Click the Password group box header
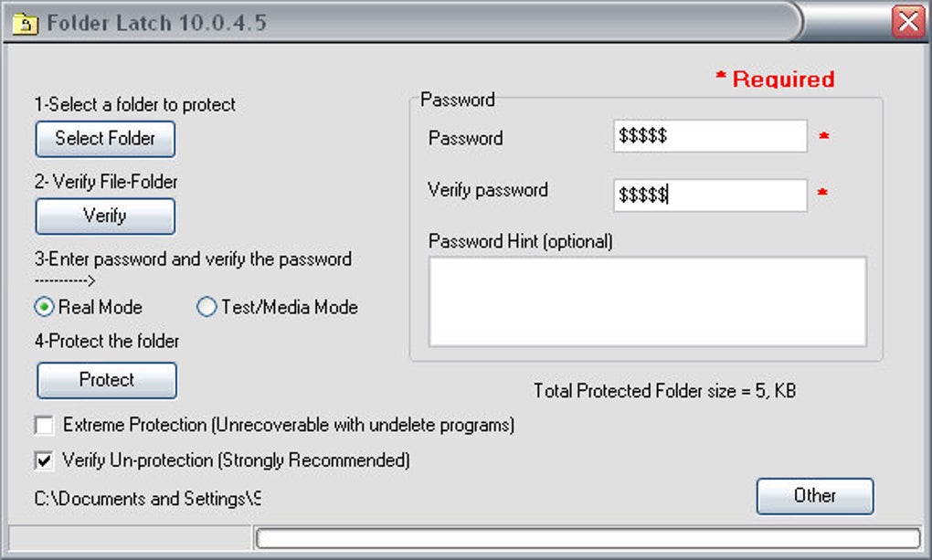This screenshot has height=560, width=932. tap(458, 100)
